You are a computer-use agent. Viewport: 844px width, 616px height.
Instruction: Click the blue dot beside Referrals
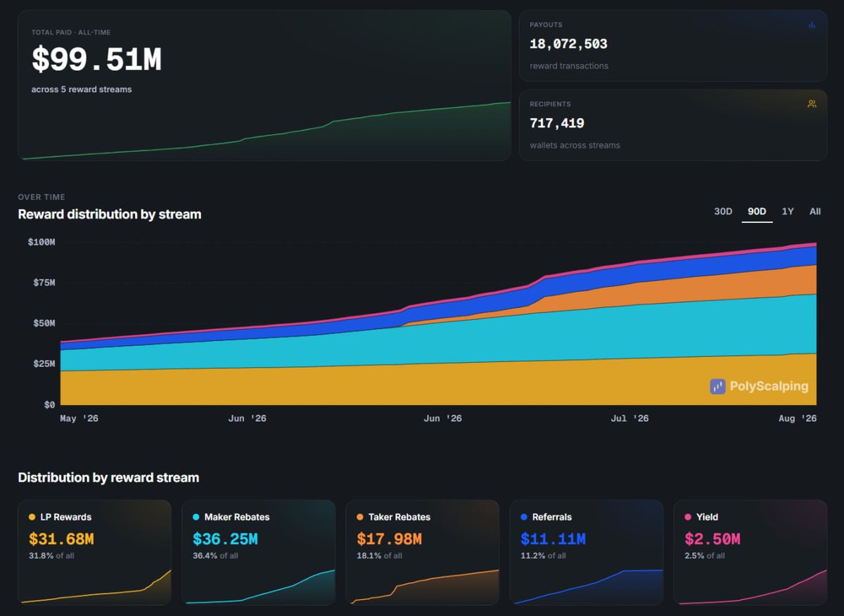524,517
